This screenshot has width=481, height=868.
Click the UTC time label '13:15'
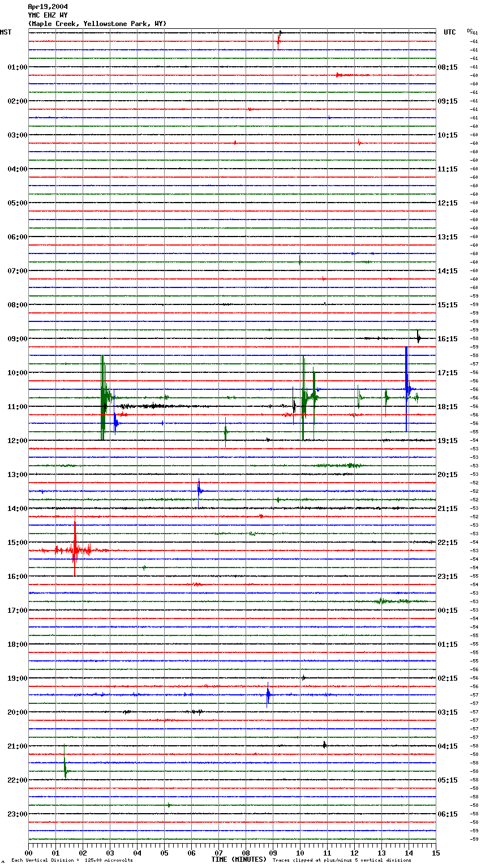(x=448, y=237)
